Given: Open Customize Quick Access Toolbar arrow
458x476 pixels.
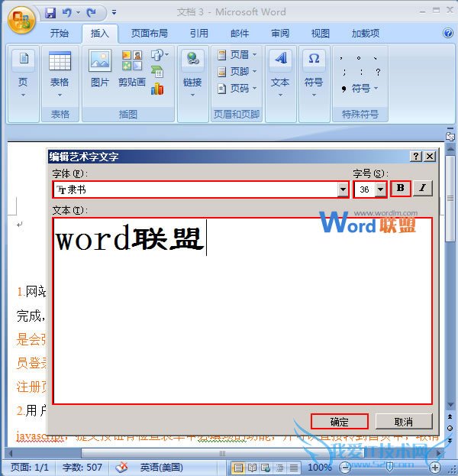Looking at the screenshot, I should pos(114,12).
